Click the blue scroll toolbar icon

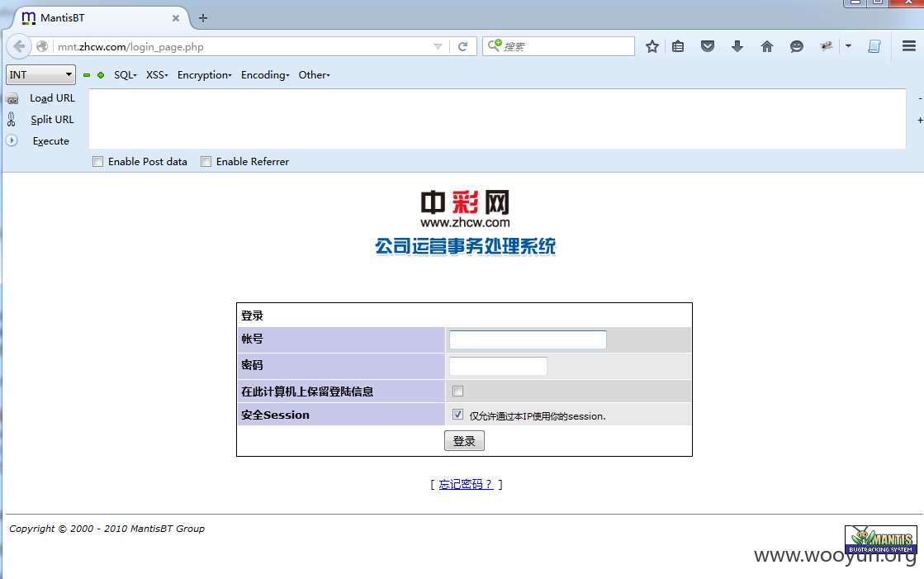point(874,46)
